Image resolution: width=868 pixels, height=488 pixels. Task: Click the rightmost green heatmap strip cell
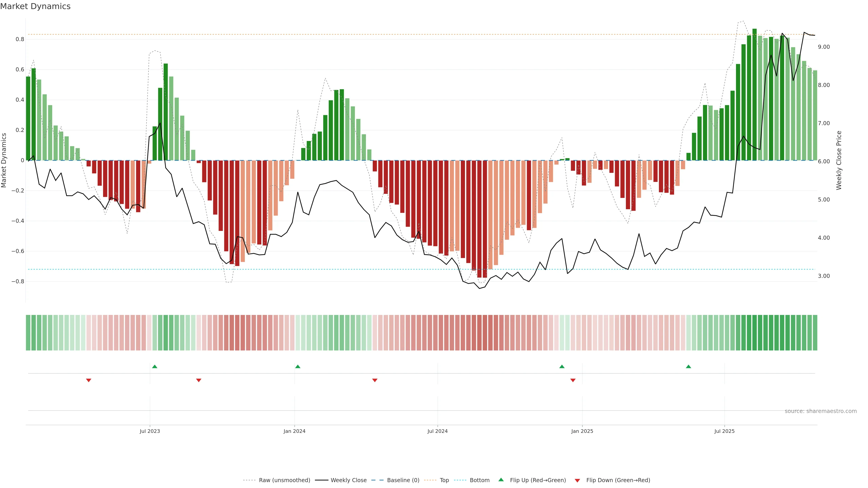(815, 333)
